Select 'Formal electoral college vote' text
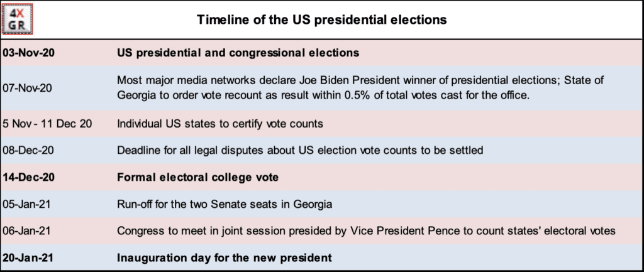This screenshot has height=272, width=644. 197,177
